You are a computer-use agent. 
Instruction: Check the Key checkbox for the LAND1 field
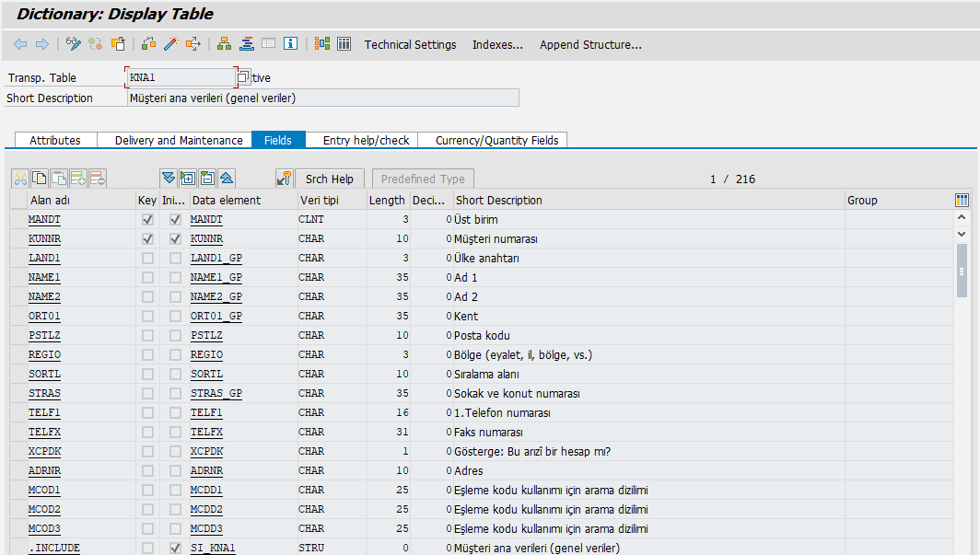coord(146,258)
